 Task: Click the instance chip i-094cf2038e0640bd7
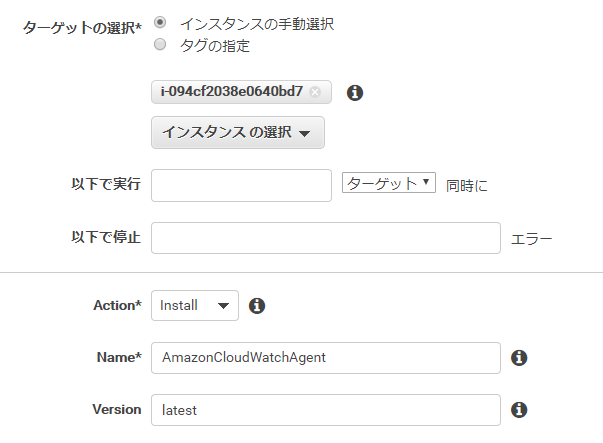point(241,92)
